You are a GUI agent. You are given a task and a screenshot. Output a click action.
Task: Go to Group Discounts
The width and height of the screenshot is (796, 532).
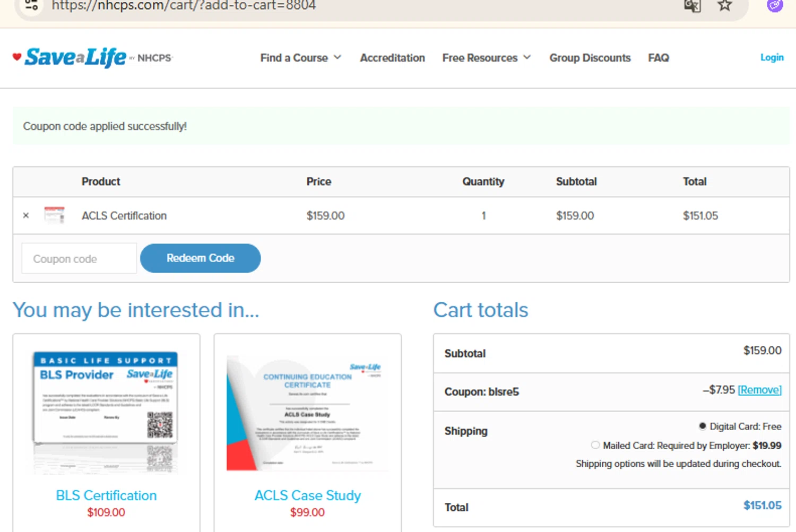590,57
